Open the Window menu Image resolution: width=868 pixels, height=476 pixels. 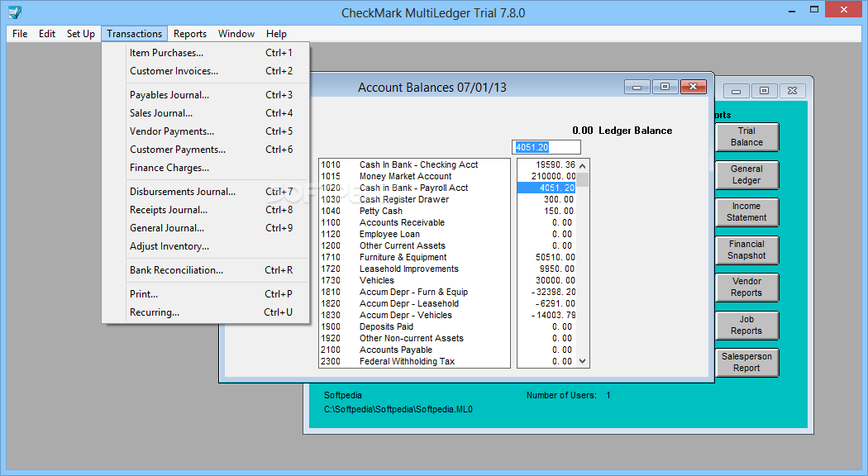236,34
